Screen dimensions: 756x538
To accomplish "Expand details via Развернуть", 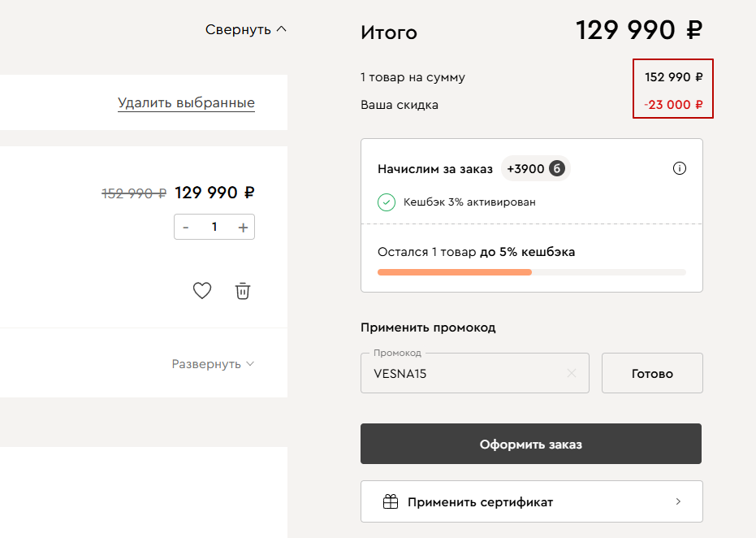I will click(x=213, y=364).
